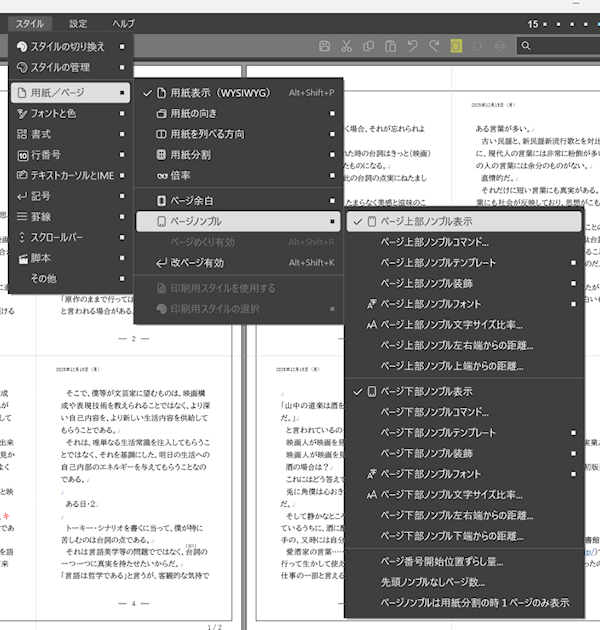The width and height of the screenshot is (600, 630).
Task: Click the copy icon in the toolbar
Action: 368,46
